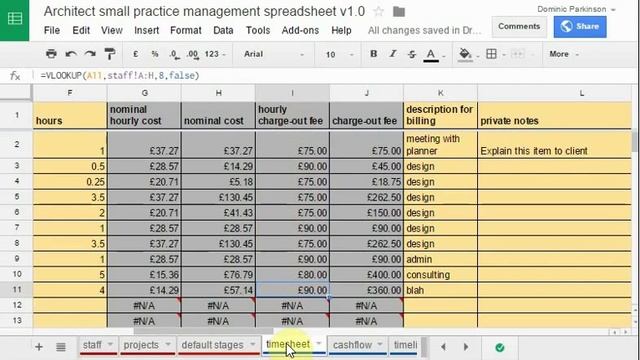Click the blue Share button
This screenshot has width=640, height=360.
click(x=580, y=27)
